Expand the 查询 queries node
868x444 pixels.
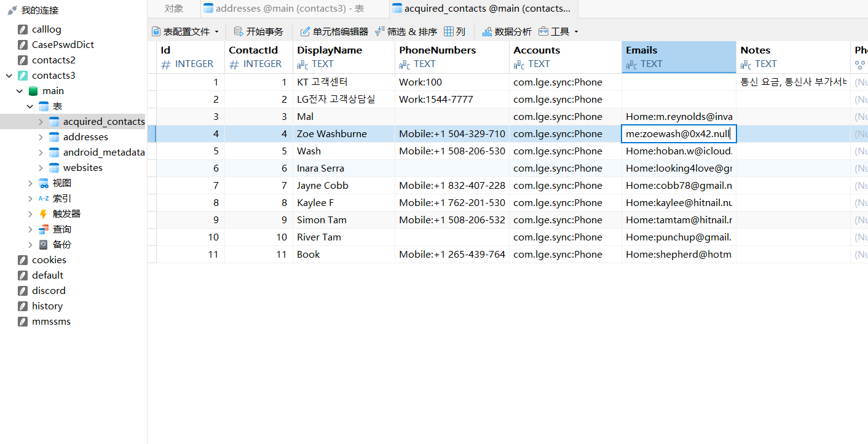point(30,229)
